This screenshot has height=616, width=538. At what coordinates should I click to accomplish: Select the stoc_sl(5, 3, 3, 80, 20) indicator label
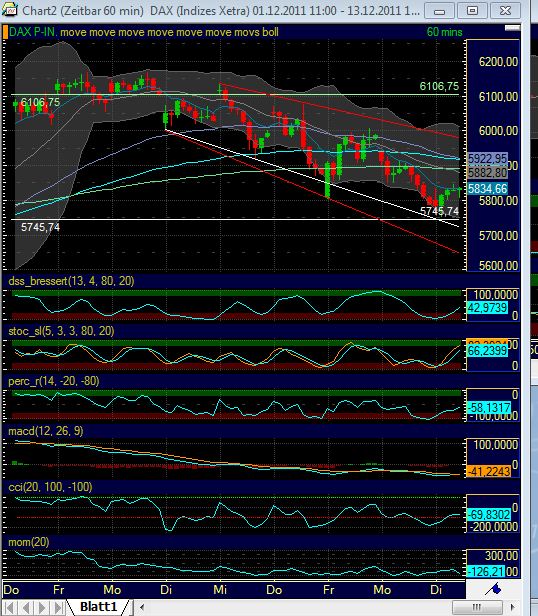tap(61, 331)
